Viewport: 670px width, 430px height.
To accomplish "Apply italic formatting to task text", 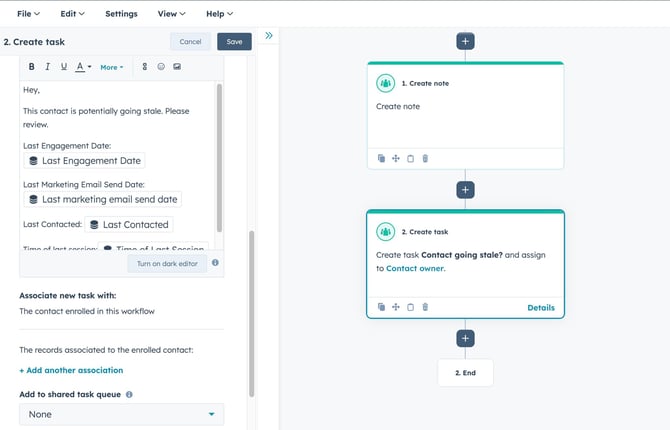I will point(48,67).
